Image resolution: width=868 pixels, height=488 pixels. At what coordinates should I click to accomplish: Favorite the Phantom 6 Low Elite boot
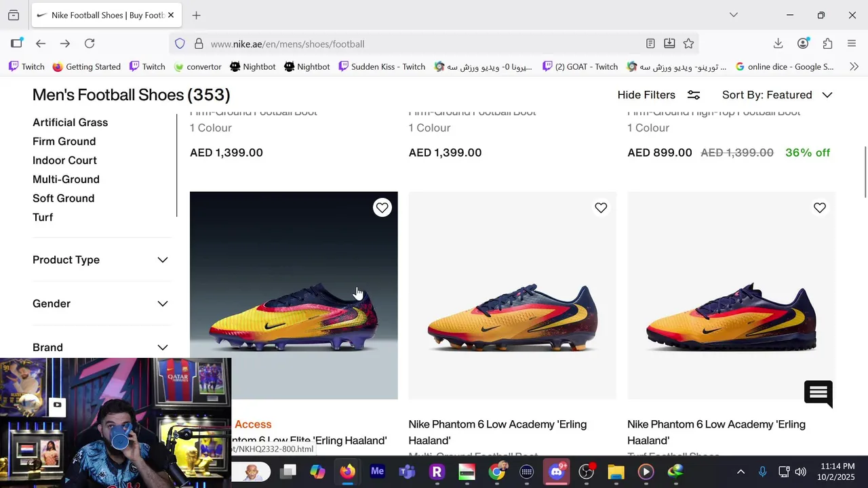382,208
